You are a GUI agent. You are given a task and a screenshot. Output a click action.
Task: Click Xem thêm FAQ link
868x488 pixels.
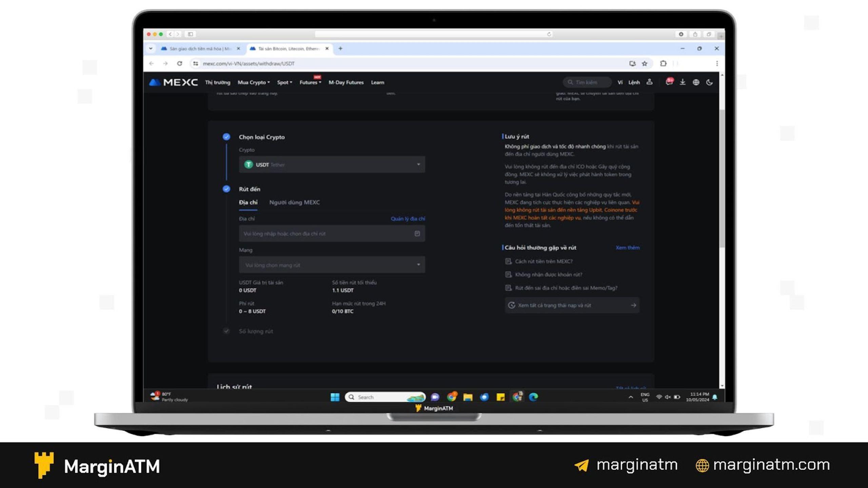pyautogui.click(x=628, y=248)
